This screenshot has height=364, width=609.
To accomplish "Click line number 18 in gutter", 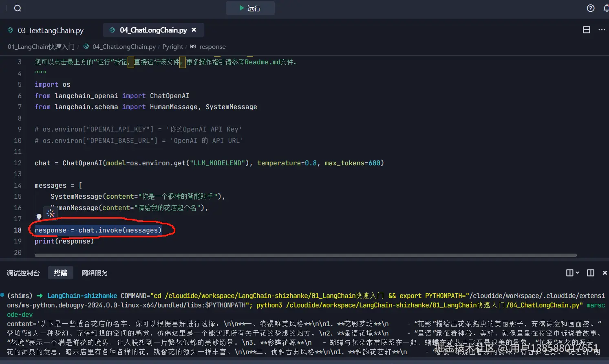I will coord(18,230).
